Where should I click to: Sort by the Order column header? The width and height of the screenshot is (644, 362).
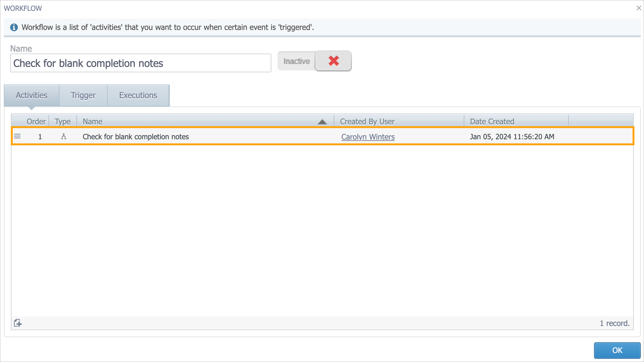click(36, 121)
